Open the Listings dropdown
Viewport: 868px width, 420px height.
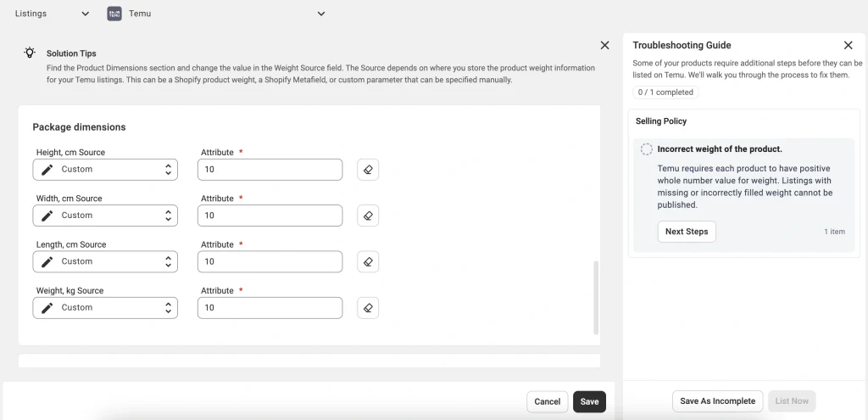[x=53, y=14]
